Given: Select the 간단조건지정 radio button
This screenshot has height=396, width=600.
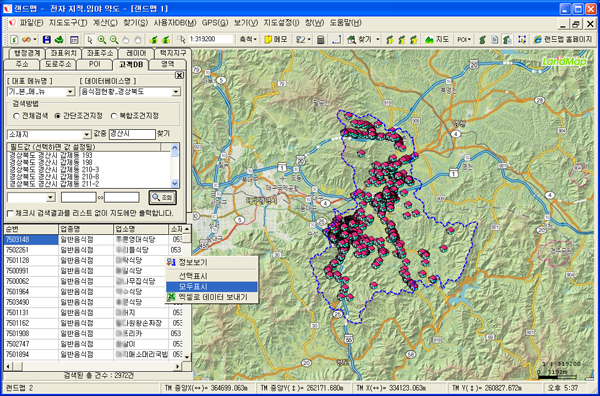Looking at the screenshot, I should coord(58,116).
